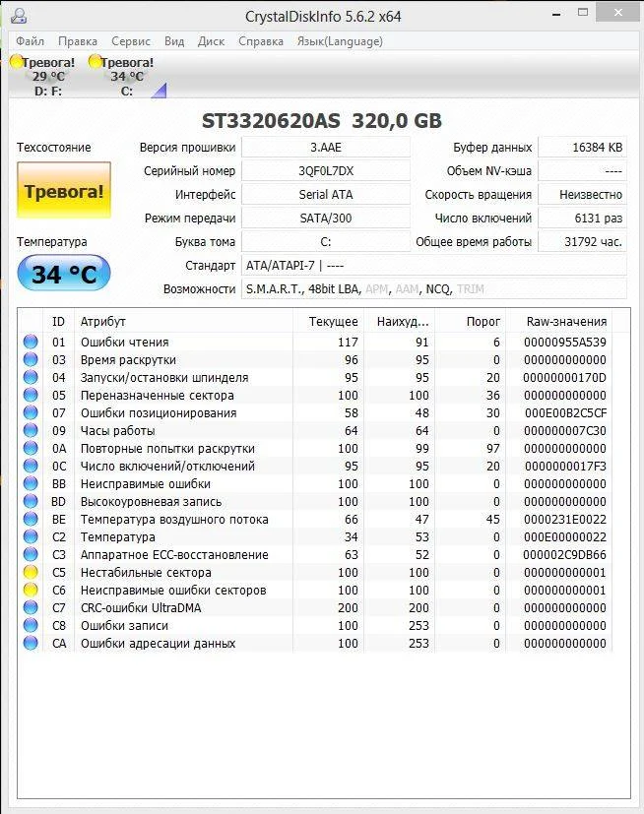Click status circle of Переназначенные сектора row

[31, 395]
